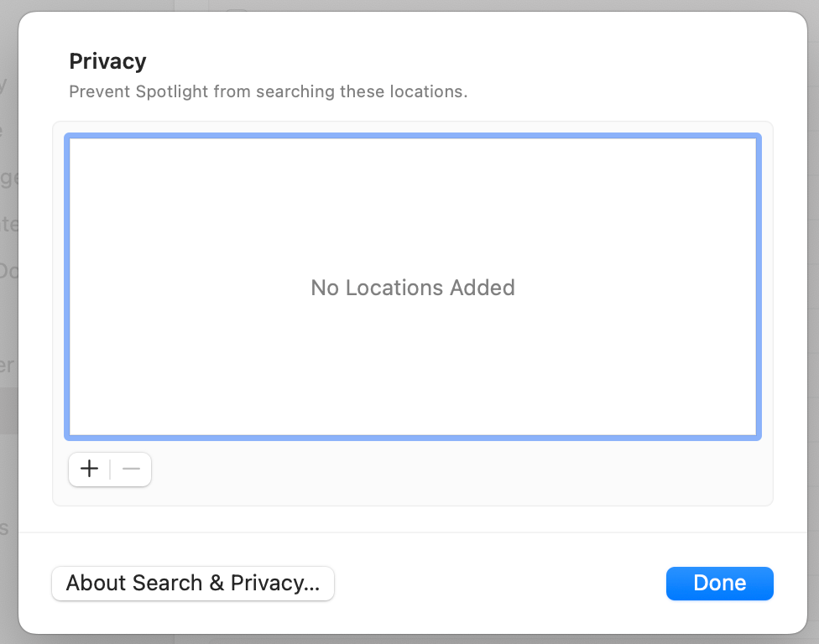Click the plus button to add a location
The height and width of the screenshot is (644, 819).
coord(90,470)
